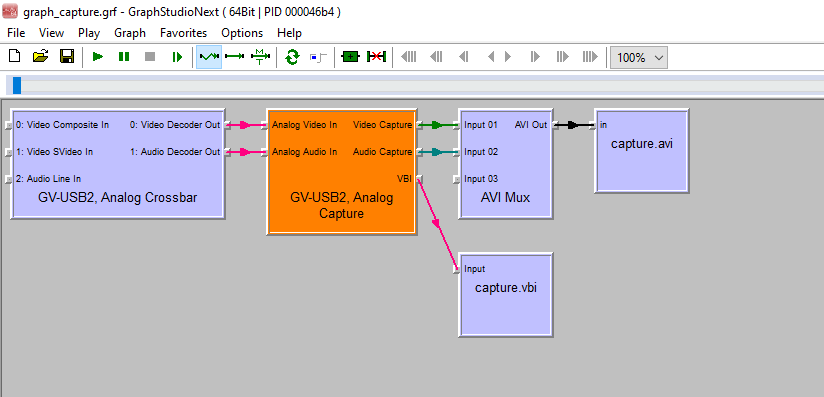The height and width of the screenshot is (397, 824).
Task: Open the 100% zoom dropdown
Action: [638, 57]
